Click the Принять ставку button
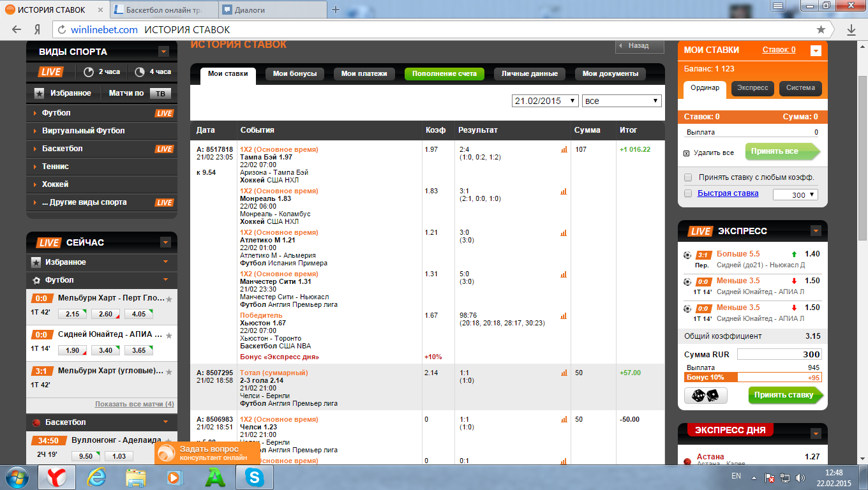 (x=784, y=396)
